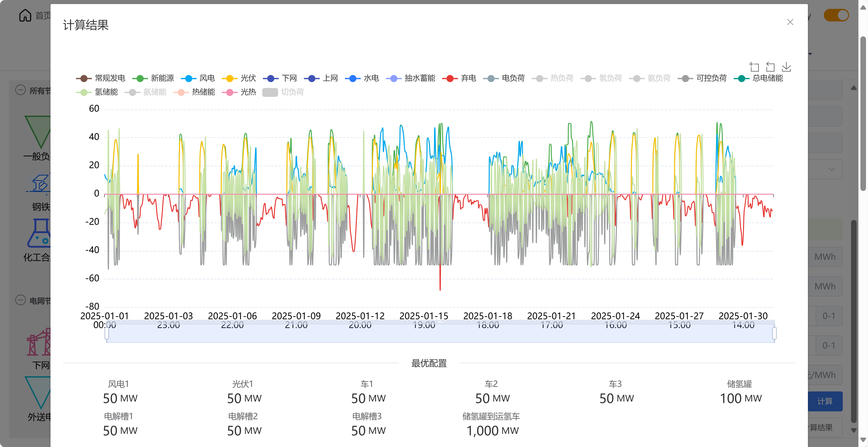Click the blue 计算 button
The height and width of the screenshot is (447, 868).
pyautogui.click(x=825, y=401)
